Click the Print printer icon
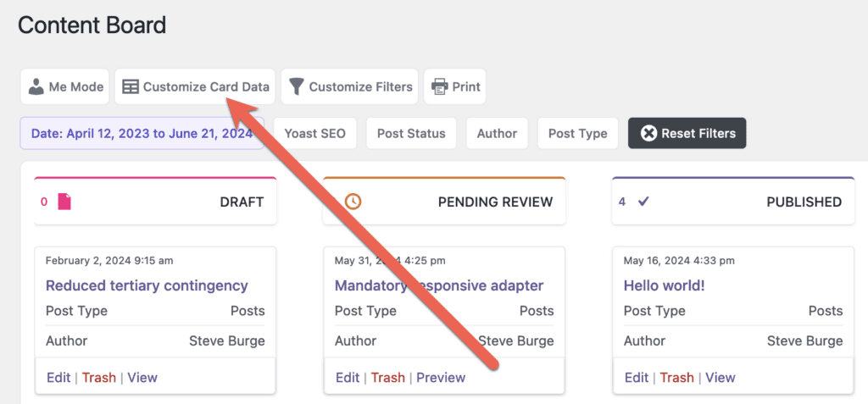This screenshot has height=404, width=868. coord(439,86)
